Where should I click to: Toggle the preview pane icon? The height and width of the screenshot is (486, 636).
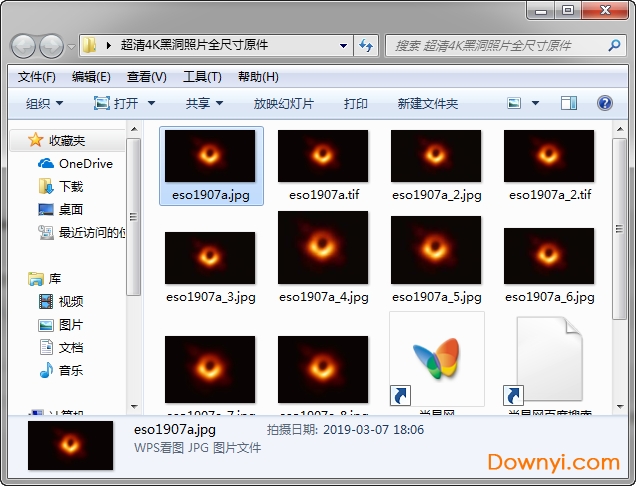click(x=569, y=103)
